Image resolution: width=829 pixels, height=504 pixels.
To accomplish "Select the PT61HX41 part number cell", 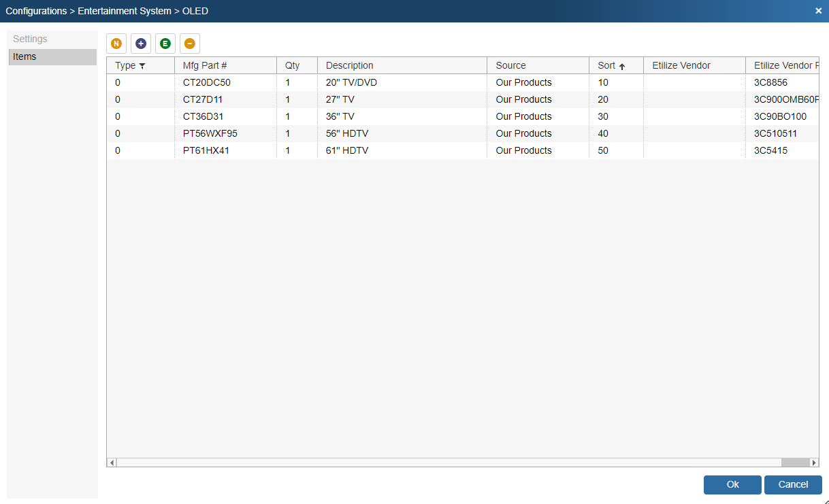I will tap(206, 151).
